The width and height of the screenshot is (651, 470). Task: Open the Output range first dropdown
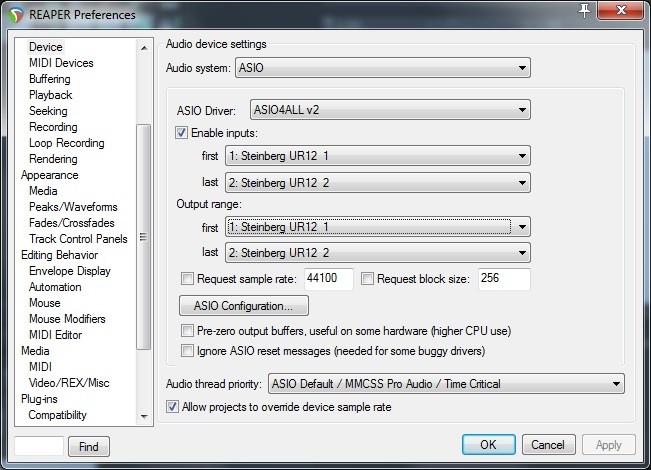coord(377,227)
